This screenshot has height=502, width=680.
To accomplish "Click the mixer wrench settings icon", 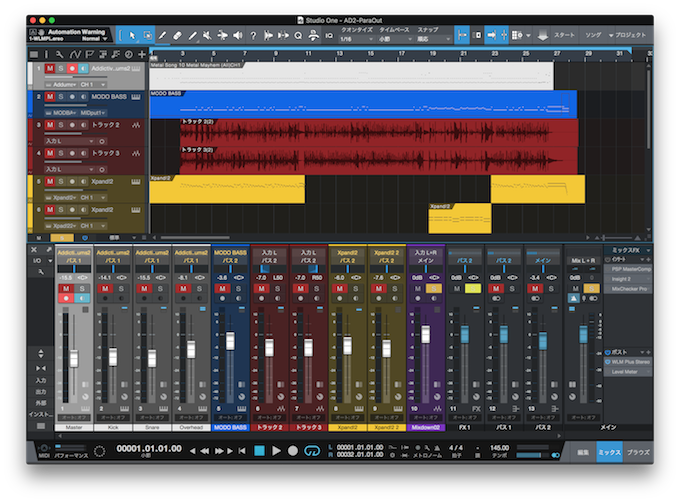I will [41, 272].
